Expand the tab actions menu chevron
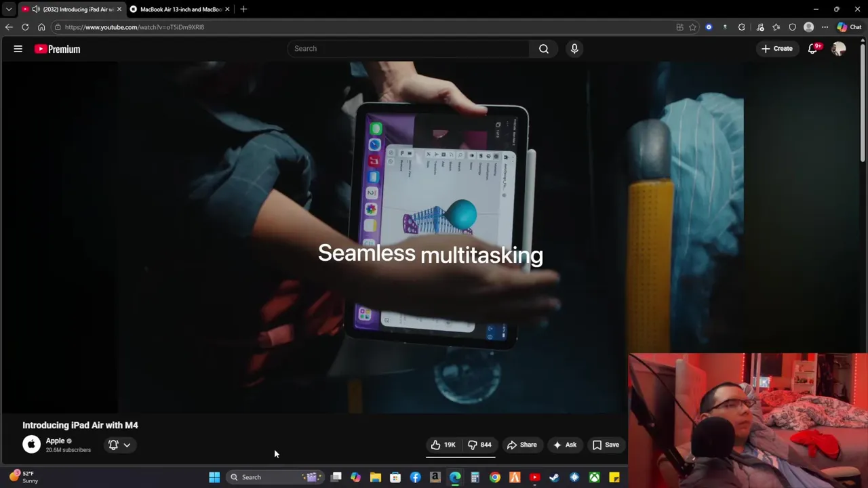 pyautogui.click(x=8, y=9)
